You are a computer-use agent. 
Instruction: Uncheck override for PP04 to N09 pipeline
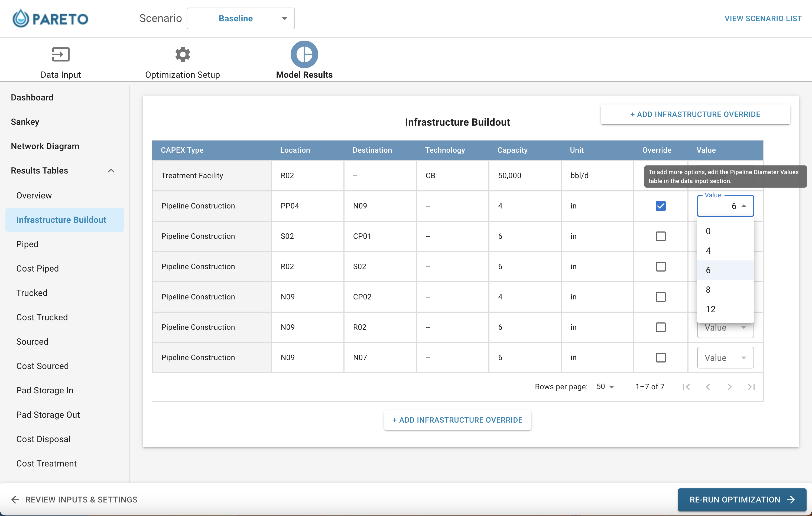pyautogui.click(x=661, y=206)
